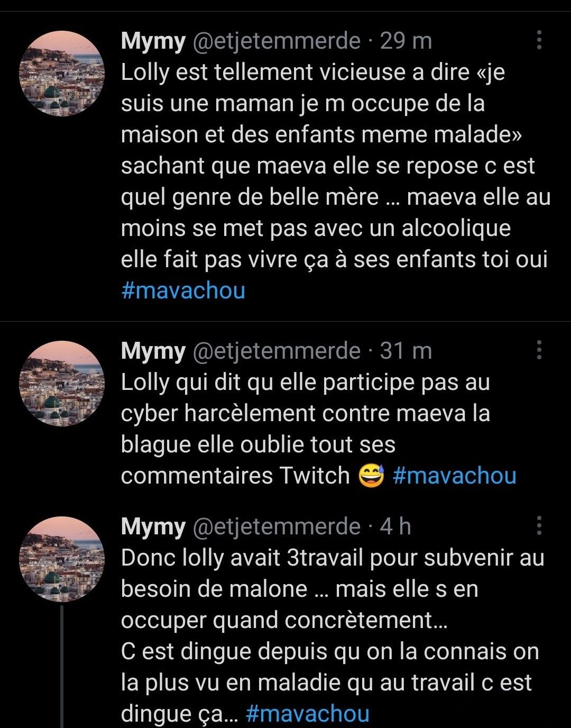Open #mavachou hashtag in the belle mère tweet
Viewport: 571px width, 728px height.
[x=183, y=290]
